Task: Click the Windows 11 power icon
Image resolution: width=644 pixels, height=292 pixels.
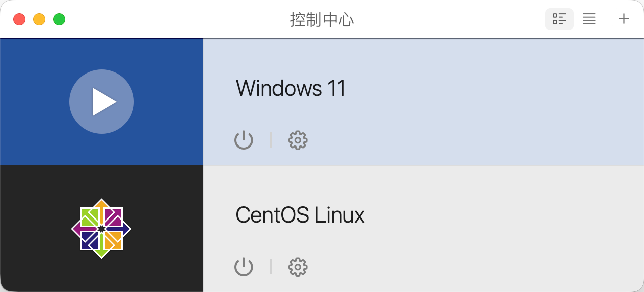Action: [244, 140]
